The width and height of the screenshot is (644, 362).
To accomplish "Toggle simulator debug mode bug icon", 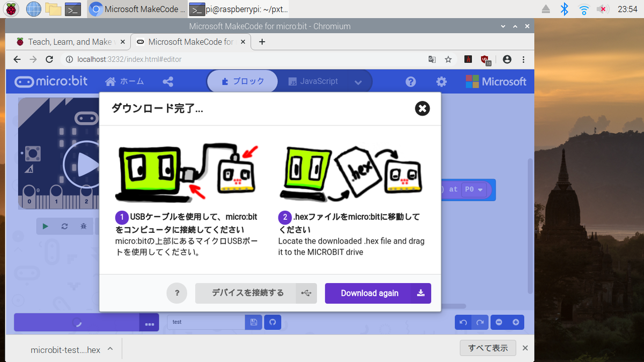I will (83, 226).
